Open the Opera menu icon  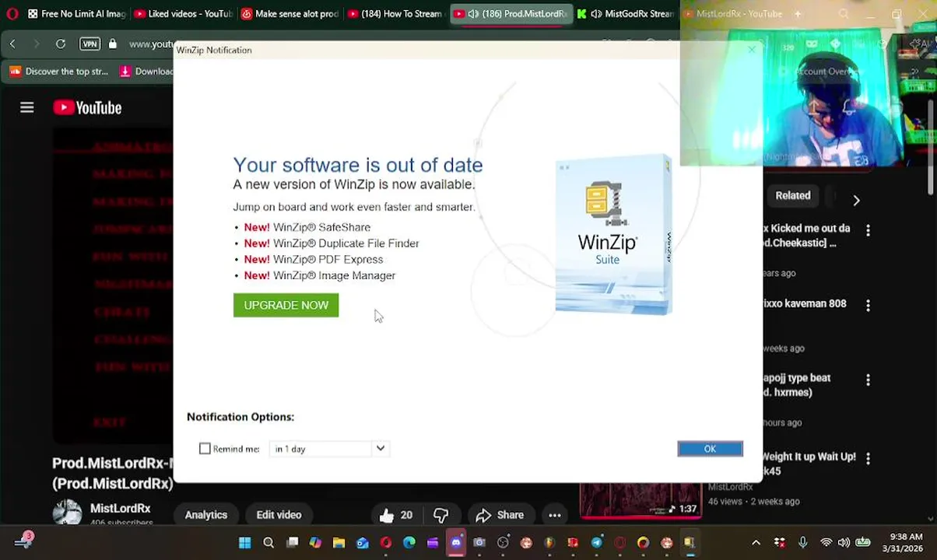12,14
